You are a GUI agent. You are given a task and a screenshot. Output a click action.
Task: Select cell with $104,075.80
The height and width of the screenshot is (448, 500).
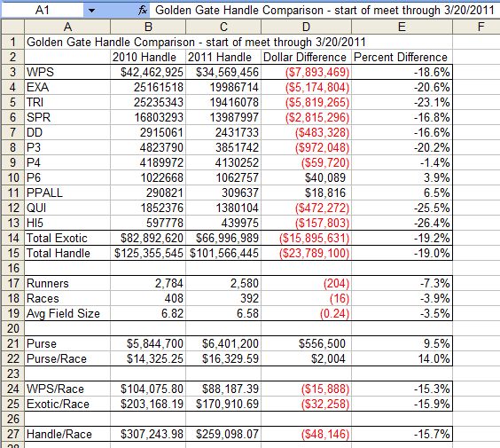[x=148, y=389]
